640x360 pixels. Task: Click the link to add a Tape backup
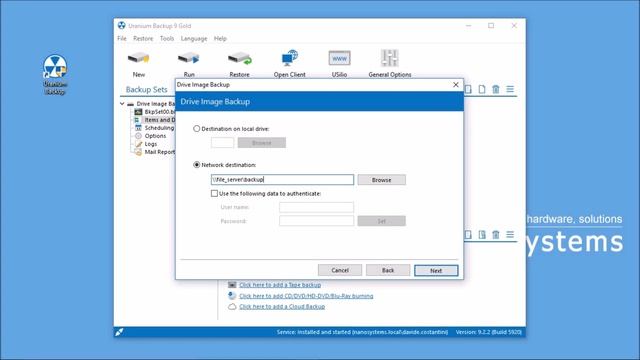[280, 284]
